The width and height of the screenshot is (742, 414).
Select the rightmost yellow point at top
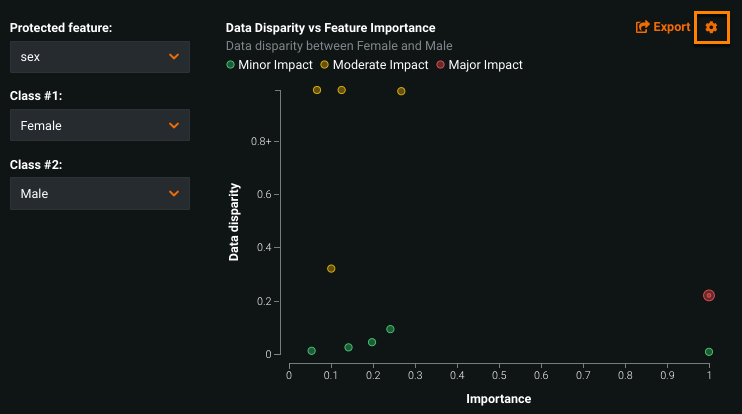point(401,91)
